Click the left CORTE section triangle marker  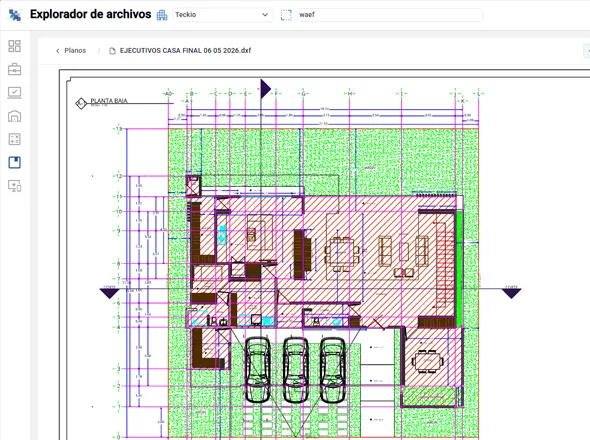coord(109,293)
